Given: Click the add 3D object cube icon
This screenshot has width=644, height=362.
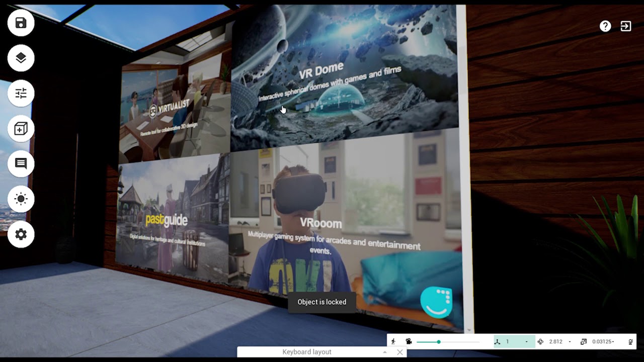Looking at the screenshot, I should coord(21,129).
